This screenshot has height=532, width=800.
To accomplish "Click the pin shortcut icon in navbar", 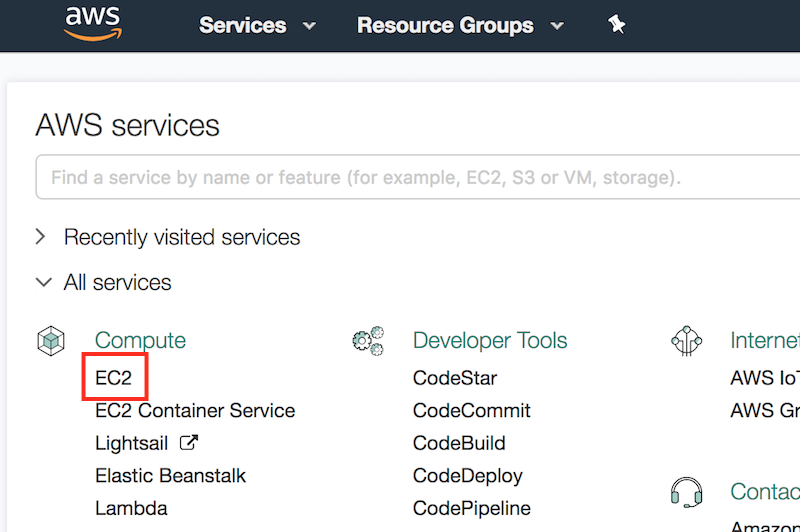I will [617, 25].
